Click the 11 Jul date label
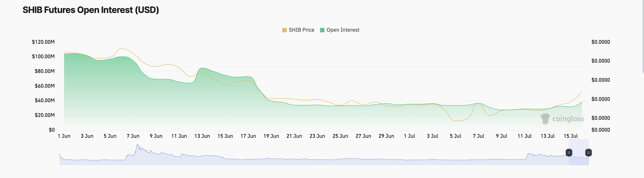Image resolution: width=644 pixels, height=178 pixels. coord(524,136)
